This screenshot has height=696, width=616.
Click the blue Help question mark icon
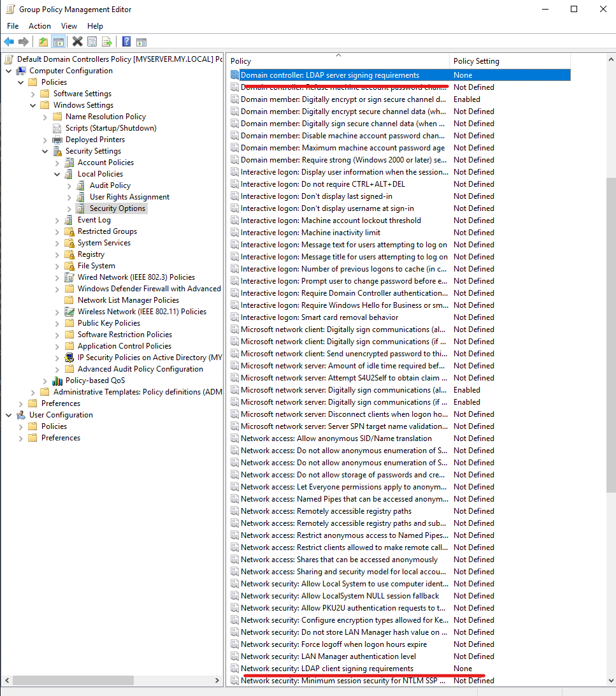click(126, 42)
